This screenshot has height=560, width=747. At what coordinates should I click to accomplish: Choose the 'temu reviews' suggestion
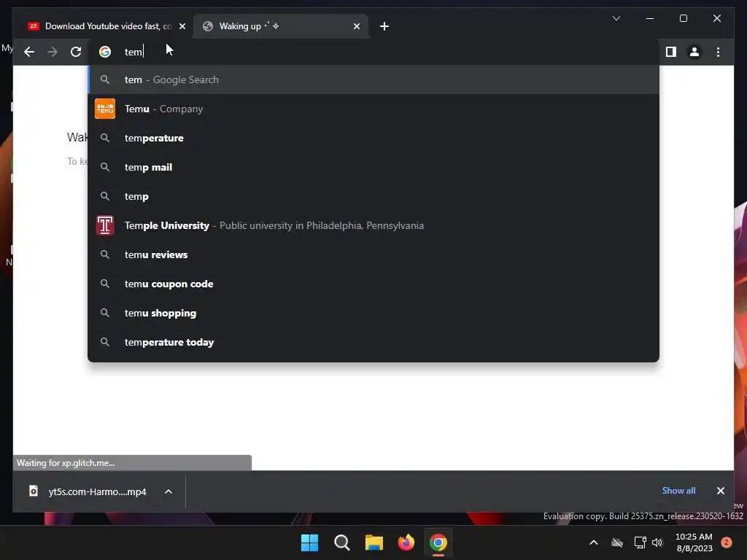[x=373, y=254]
